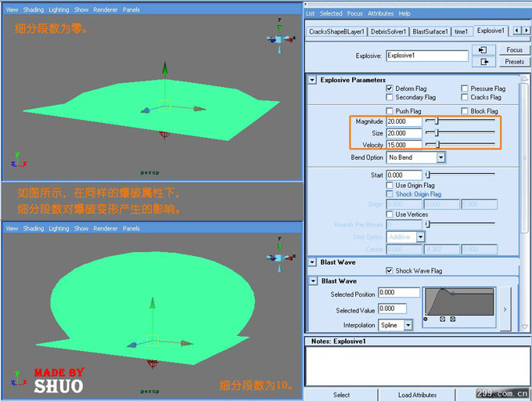532x401 pixels.
Task: Uncheck the Deform Flag checkbox
Action: 390,89
